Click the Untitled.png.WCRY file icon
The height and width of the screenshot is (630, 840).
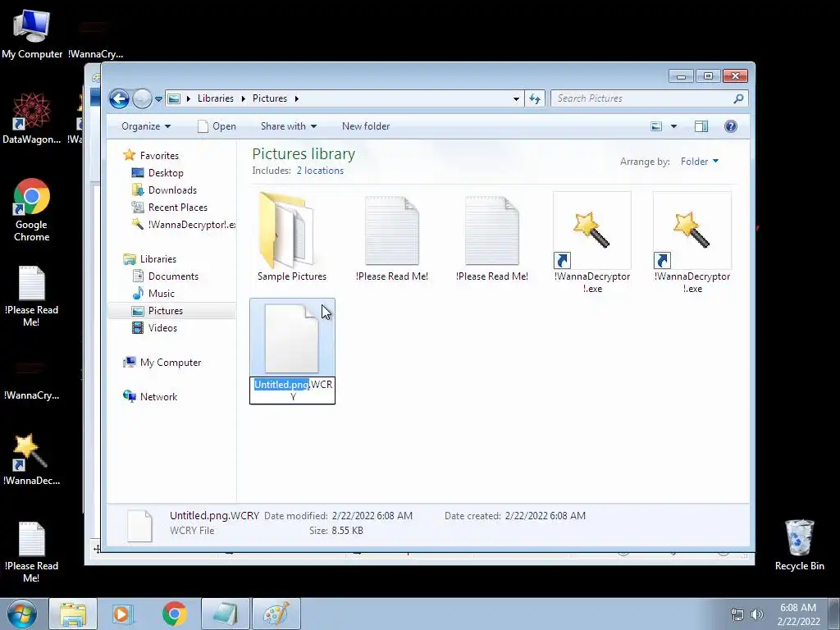(x=292, y=339)
